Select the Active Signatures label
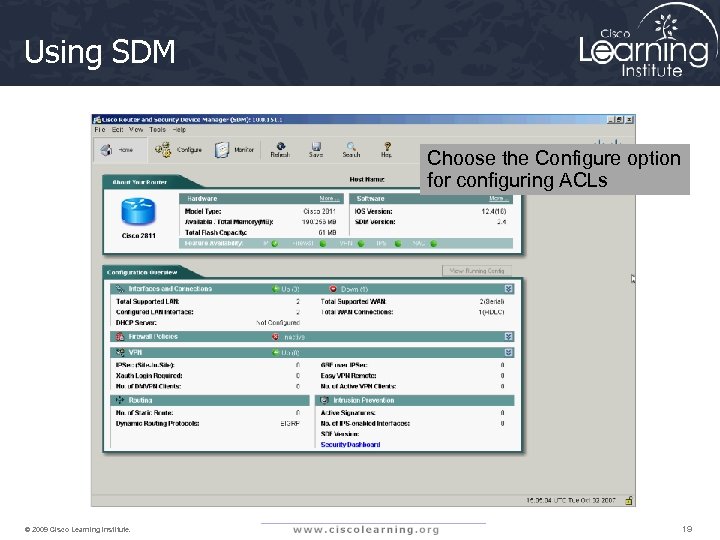This screenshot has height=540, width=720. tap(348, 413)
